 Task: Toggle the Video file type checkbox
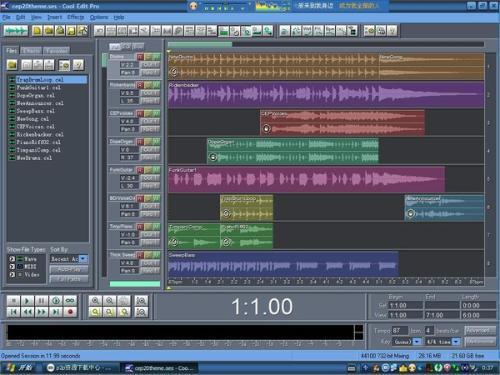12,275
